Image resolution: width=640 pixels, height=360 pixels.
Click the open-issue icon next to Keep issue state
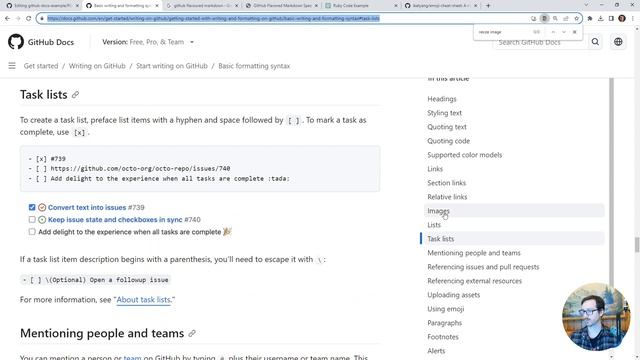tap(42, 220)
